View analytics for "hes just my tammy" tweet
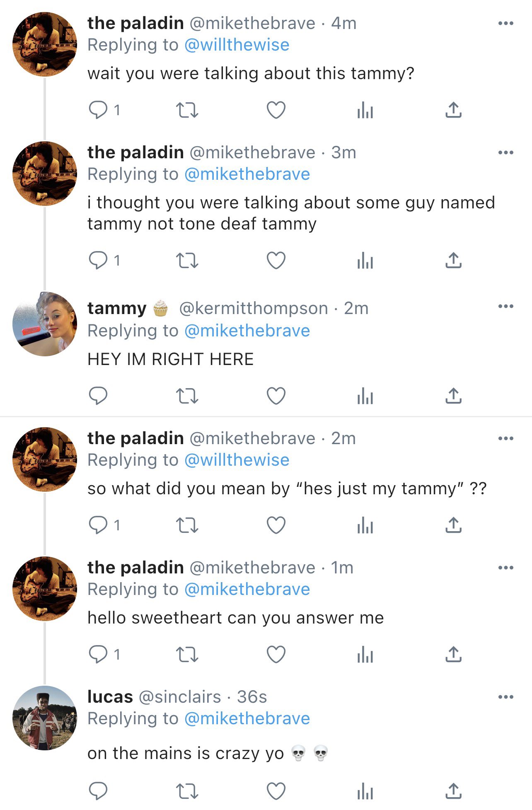This screenshot has width=532, height=810. [x=365, y=525]
